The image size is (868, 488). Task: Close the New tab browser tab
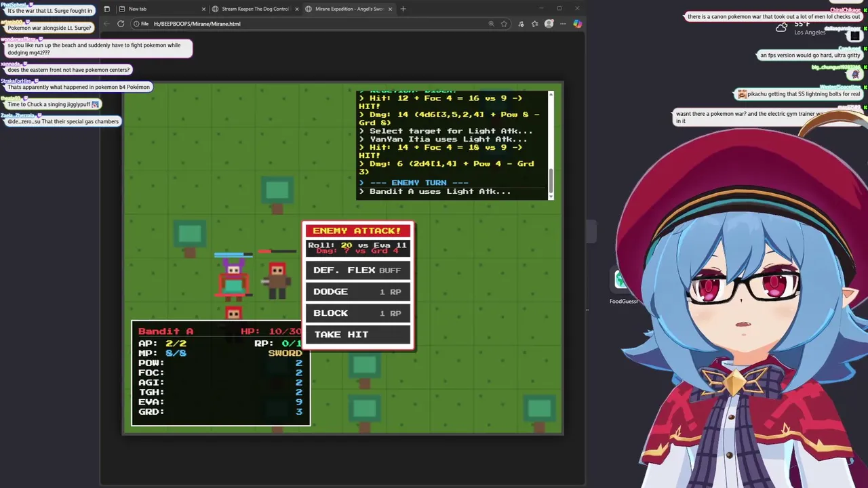point(203,9)
